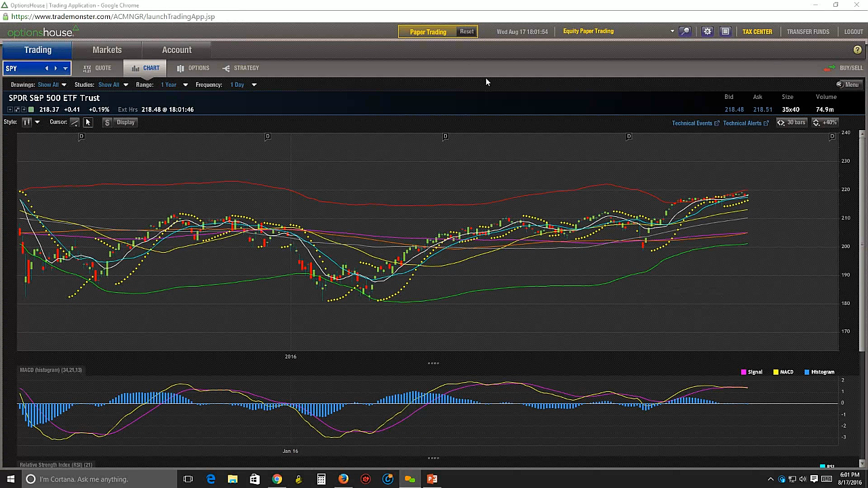Select the trendline drawing cursor tool
The width and height of the screenshot is (868, 488).
[75, 122]
